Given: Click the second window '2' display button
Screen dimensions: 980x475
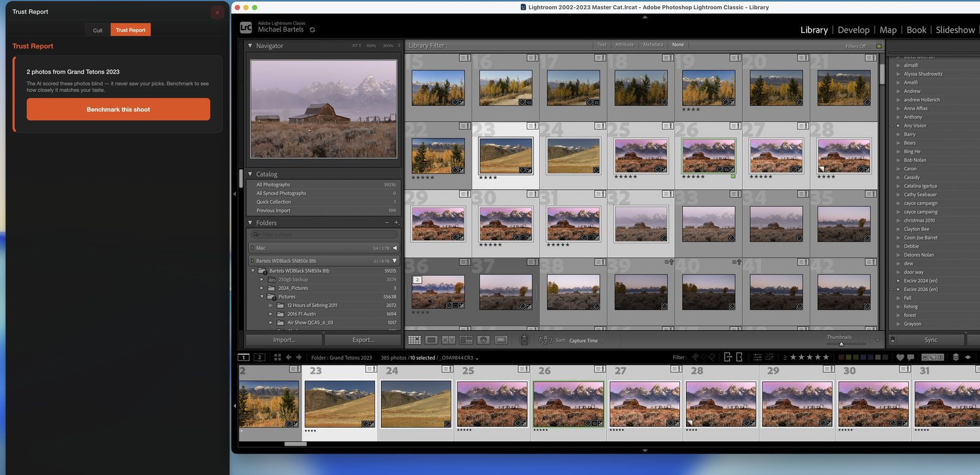Looking at the screenshot, I should 259,357.
